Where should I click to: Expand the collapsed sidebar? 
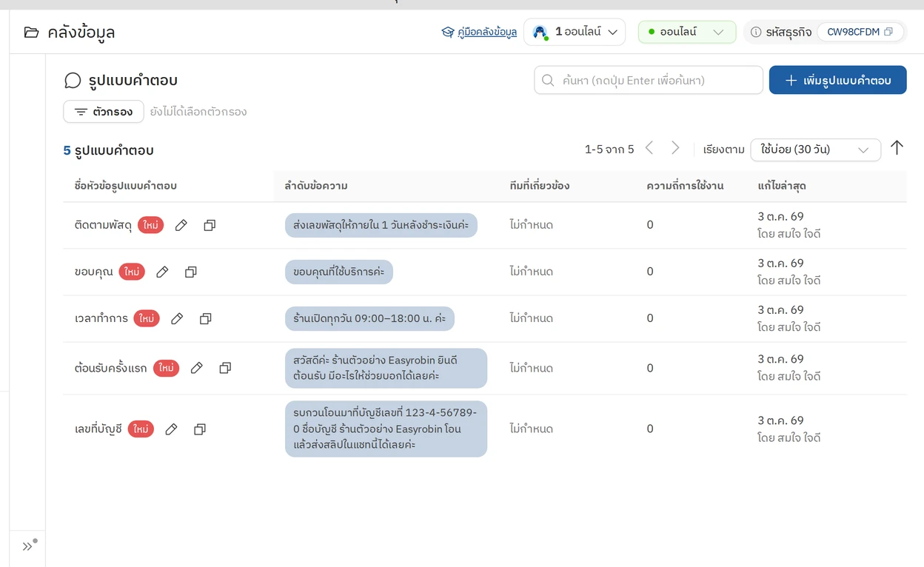(x=28, y=546)
